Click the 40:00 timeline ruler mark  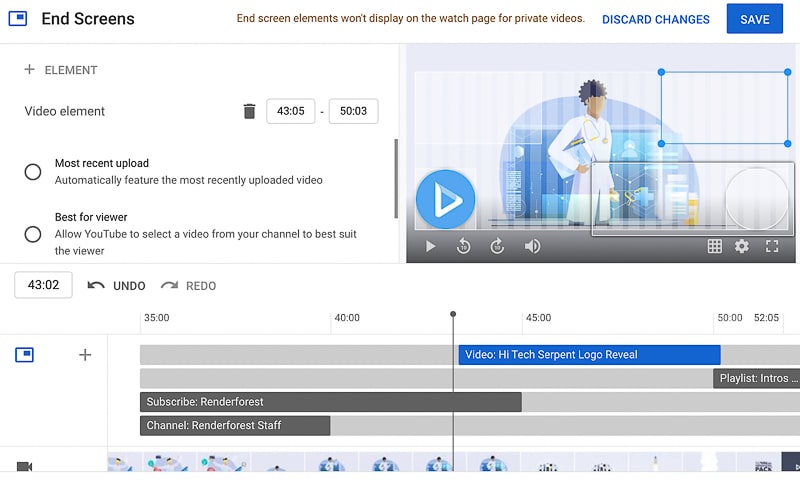[x=347, y=318]
